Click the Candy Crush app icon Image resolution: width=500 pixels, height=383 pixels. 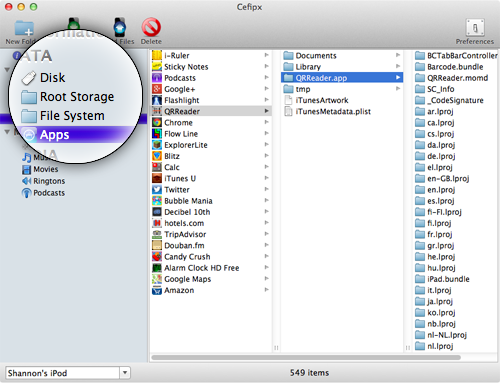click(x=157, y=256)
